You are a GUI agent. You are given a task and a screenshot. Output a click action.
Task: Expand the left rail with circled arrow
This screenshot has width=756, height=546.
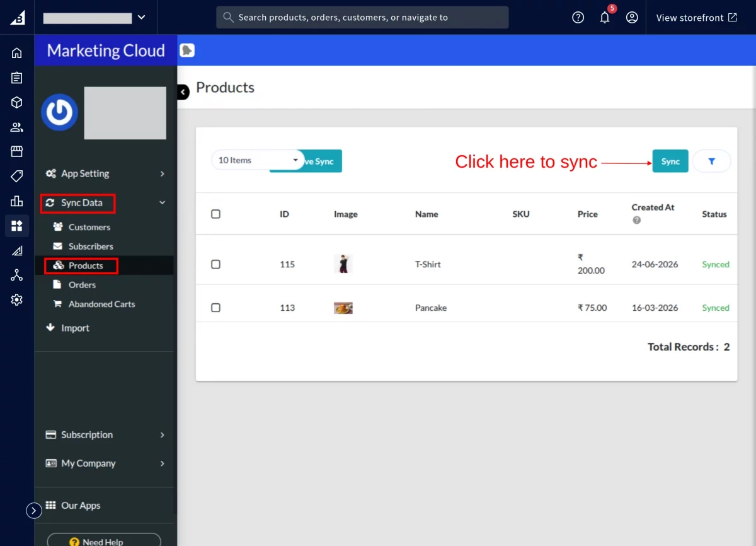34,511
